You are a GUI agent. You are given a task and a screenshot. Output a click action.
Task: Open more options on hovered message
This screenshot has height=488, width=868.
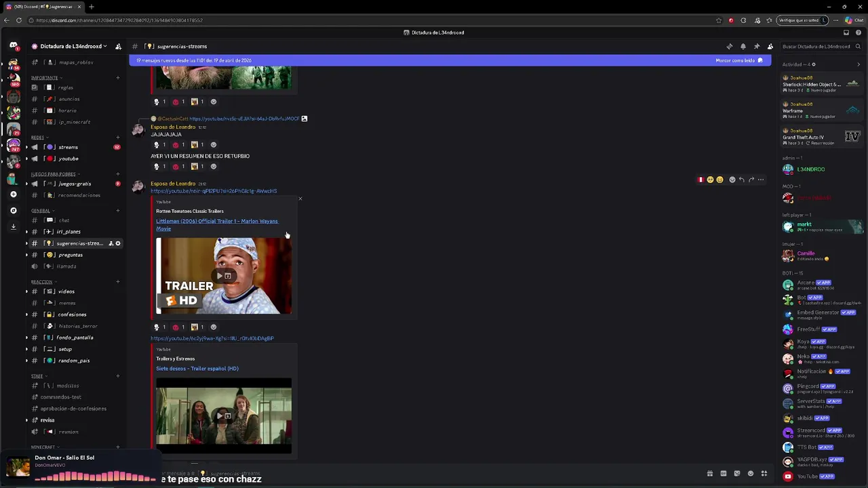click(x=760, y=180)
